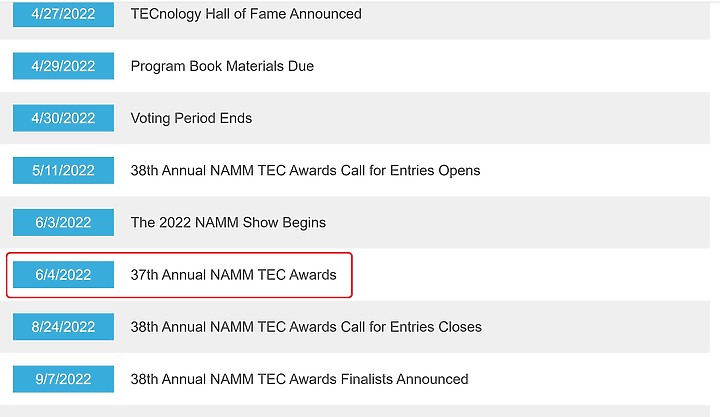Open 37th Annual NAMM TEC Awards entry
720x417 pixels.
233,274
